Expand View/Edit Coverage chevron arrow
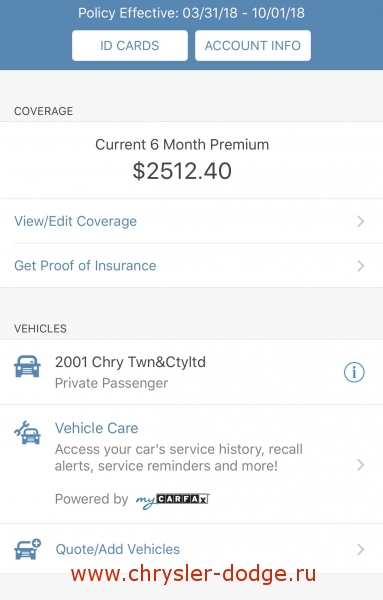This screenshot has height=600, width=383. pos(360,221)
